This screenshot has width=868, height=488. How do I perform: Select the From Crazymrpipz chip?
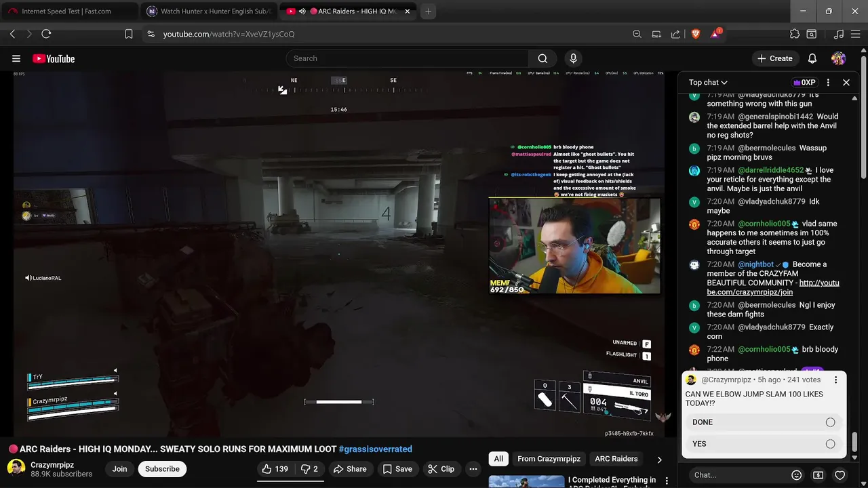(549, 459)
